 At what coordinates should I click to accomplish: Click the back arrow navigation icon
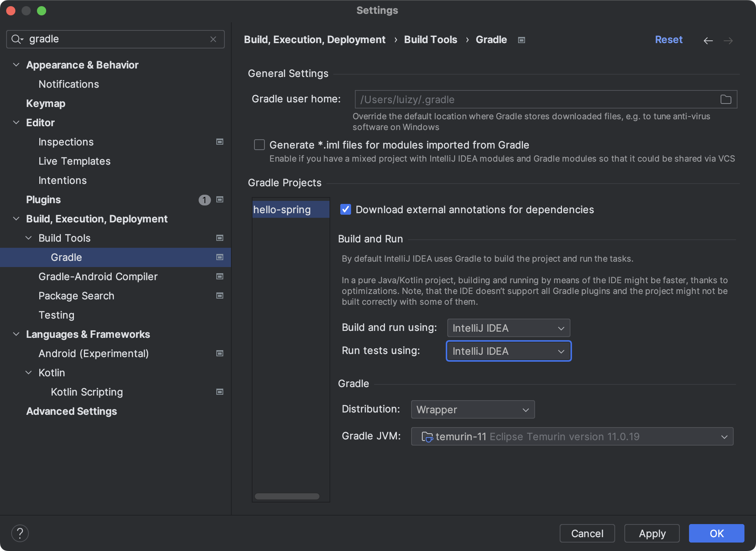[708, 40]
